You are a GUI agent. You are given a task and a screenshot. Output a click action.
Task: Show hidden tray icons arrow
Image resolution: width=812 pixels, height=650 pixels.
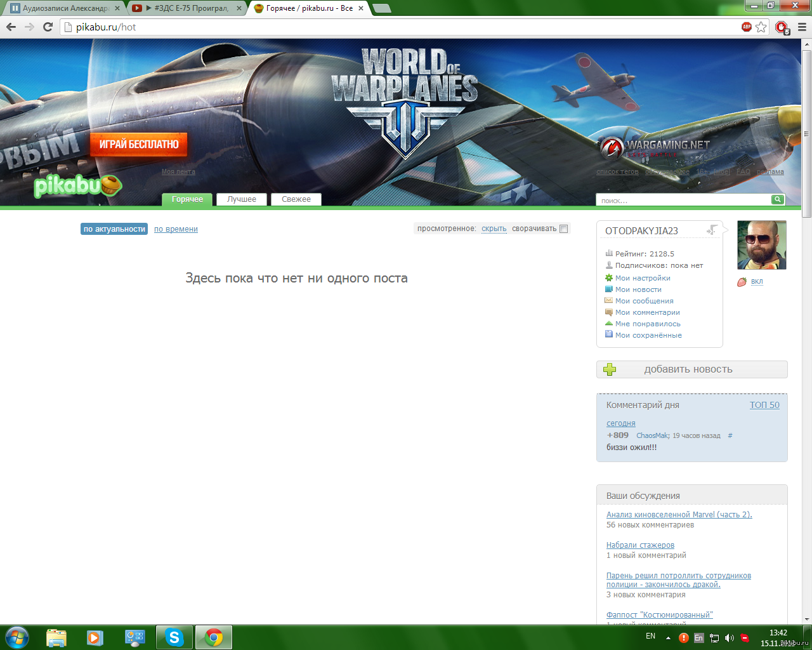pos(668,638)
